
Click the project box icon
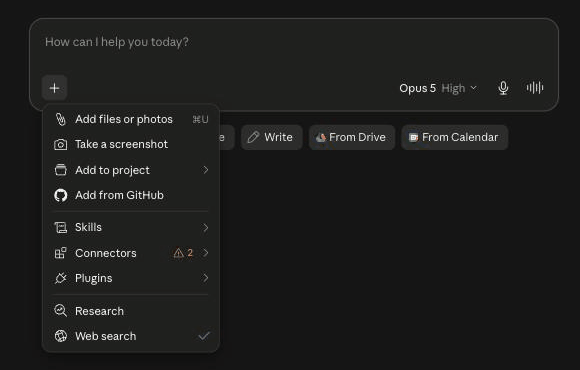pyautogui.click(x=61, y=170)
